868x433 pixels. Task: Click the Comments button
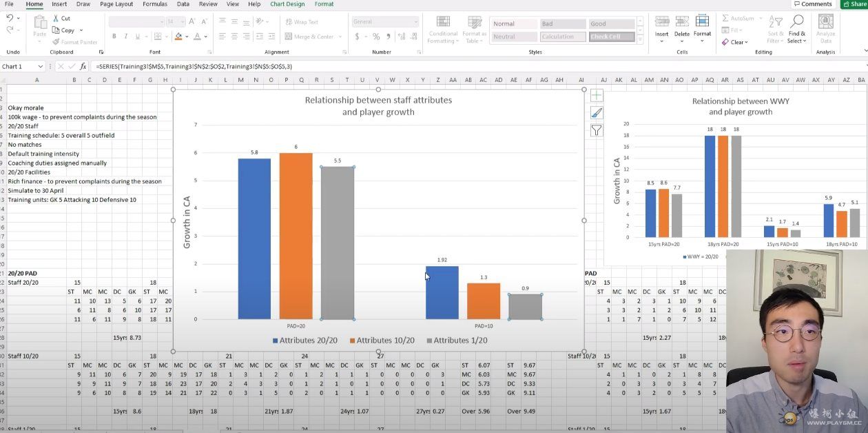(812, 4)
